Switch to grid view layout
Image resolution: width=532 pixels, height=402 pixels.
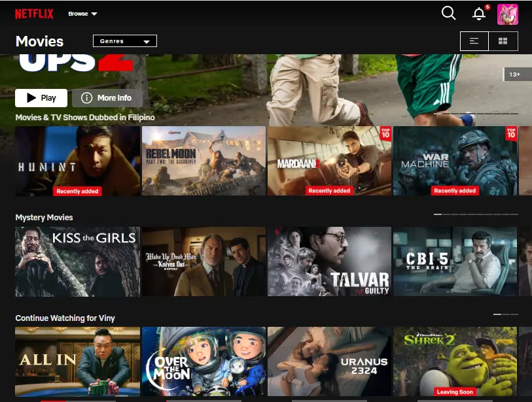[x=503, y=41]
